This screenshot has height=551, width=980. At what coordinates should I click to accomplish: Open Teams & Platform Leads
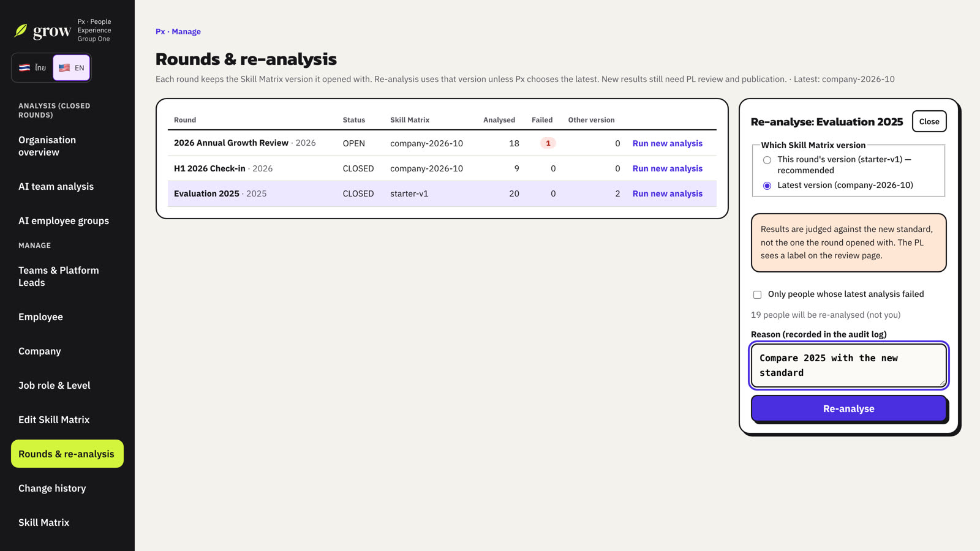(67, 276)
